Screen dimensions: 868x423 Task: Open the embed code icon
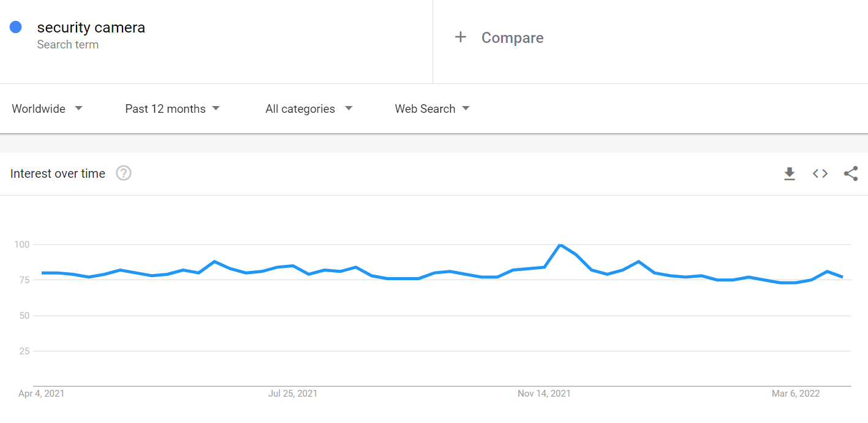pyautogui.click(x=820, y=173)
